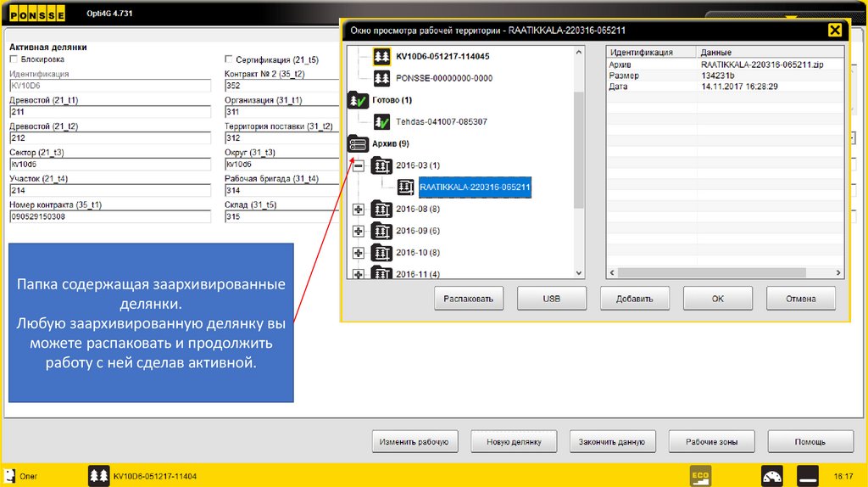The width and height of the screenshot is (868, 487).
Task: Click the Древостой (21_t2) field with 212
Action: coord(110,138)
